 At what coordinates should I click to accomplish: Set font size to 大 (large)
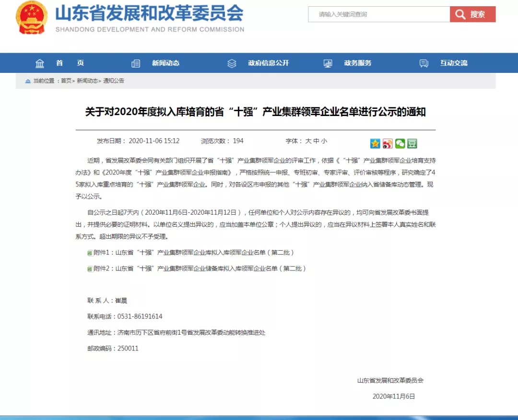pos(308,141)
